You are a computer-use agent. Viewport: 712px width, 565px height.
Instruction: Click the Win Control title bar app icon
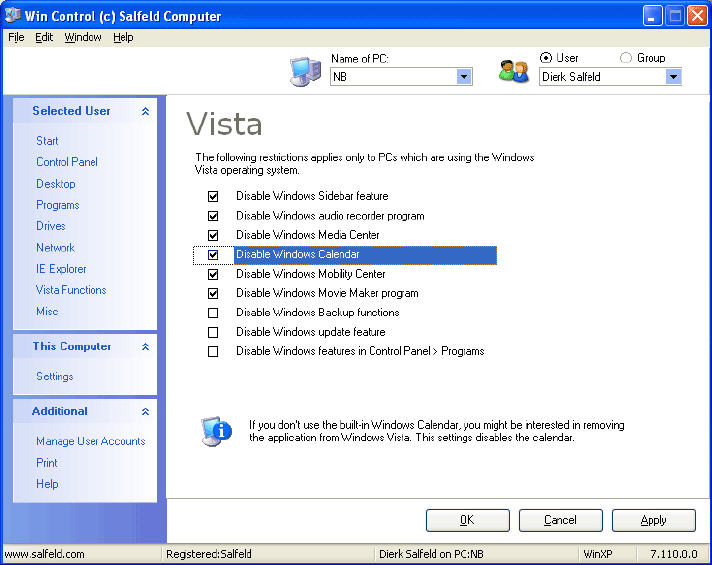(12, 15)
